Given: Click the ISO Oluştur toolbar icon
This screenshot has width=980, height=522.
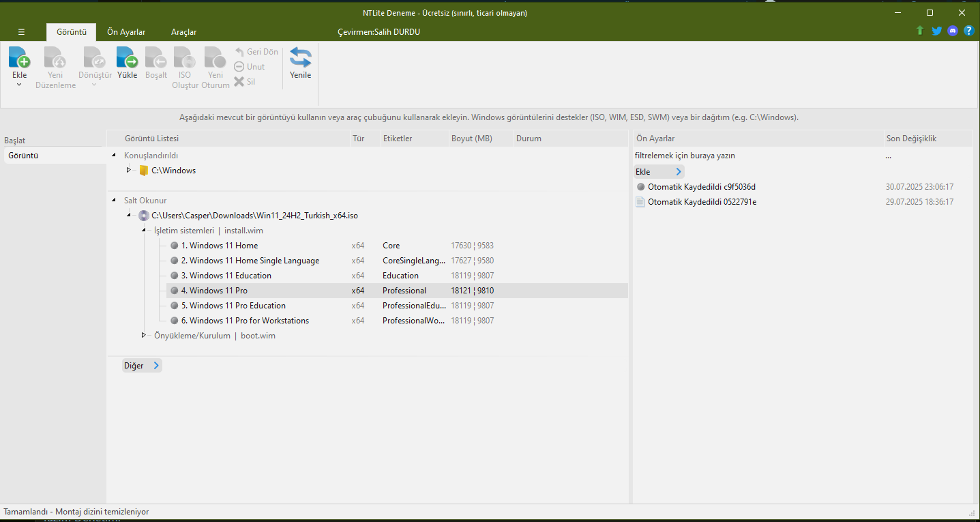Looking at the screenshot, I should click(185, 57).
